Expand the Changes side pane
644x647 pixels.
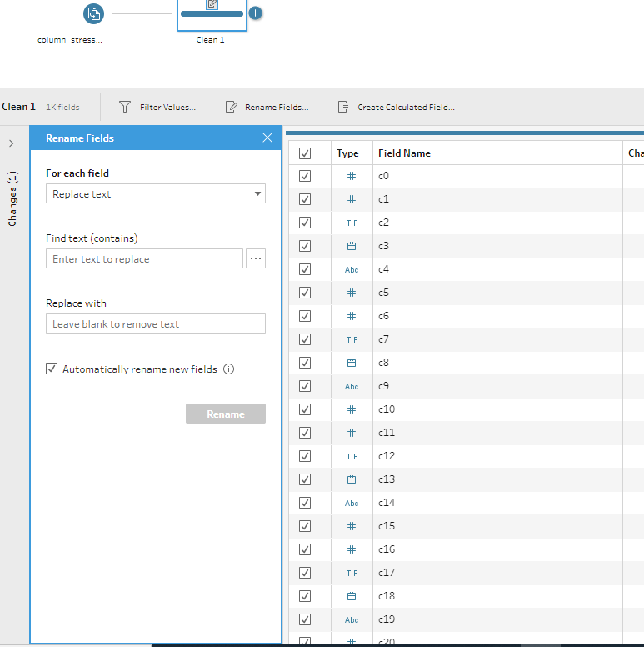(11, 143)
